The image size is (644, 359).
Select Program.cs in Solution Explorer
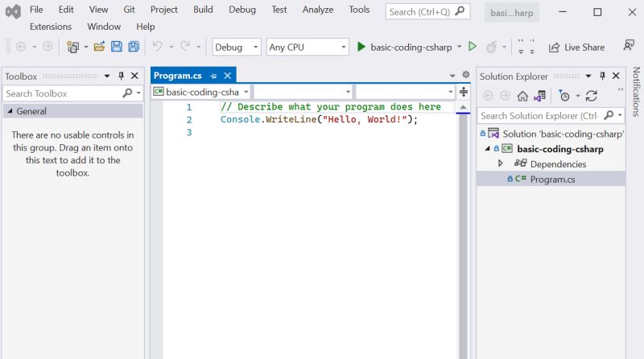[x=552, y=179]
